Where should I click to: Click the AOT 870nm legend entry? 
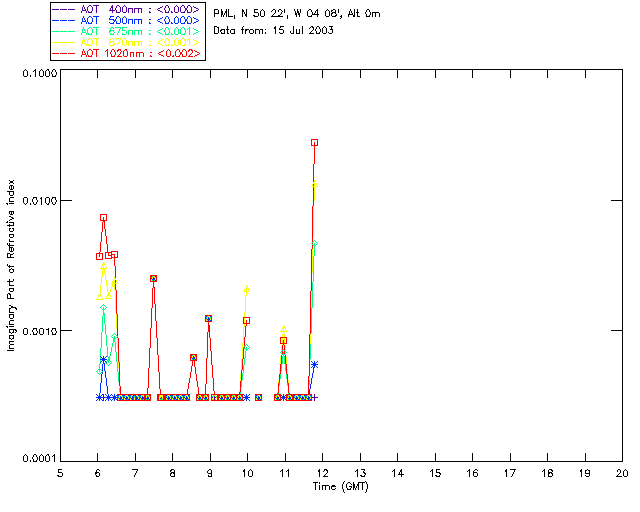click(127, 42)
